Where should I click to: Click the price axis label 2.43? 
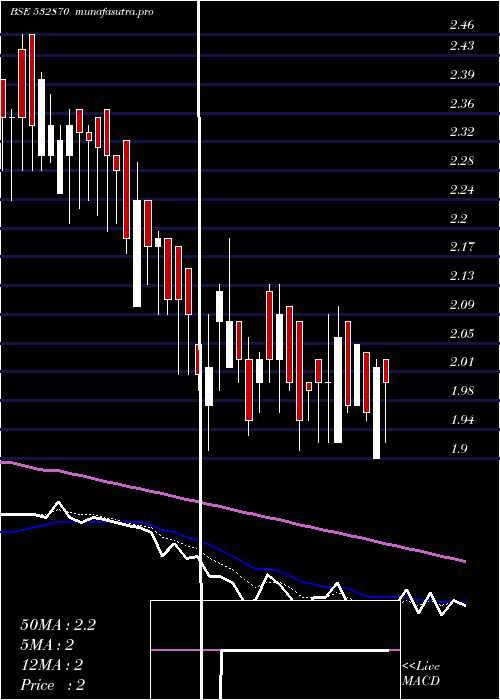[462, 46]
